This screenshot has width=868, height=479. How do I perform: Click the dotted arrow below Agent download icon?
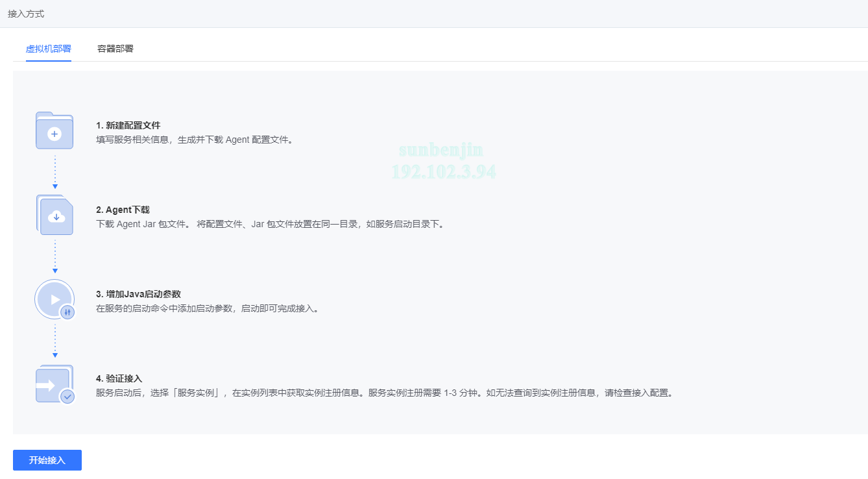click(55, 256)
